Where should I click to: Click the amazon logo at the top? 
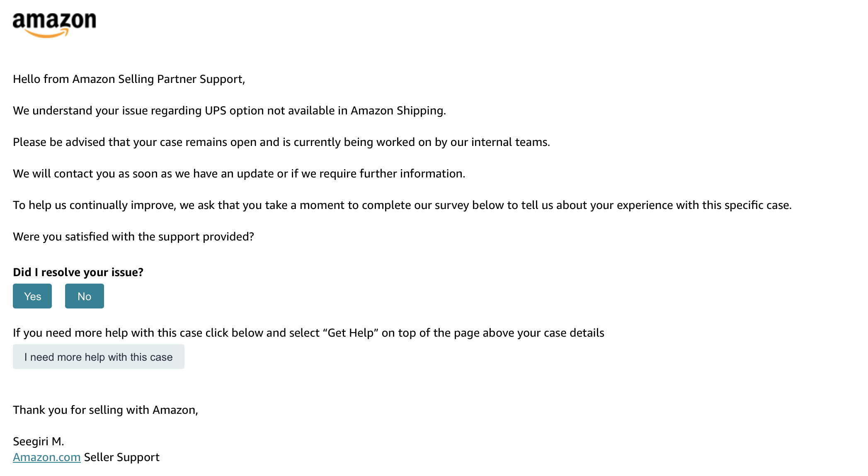click(54, 25)
